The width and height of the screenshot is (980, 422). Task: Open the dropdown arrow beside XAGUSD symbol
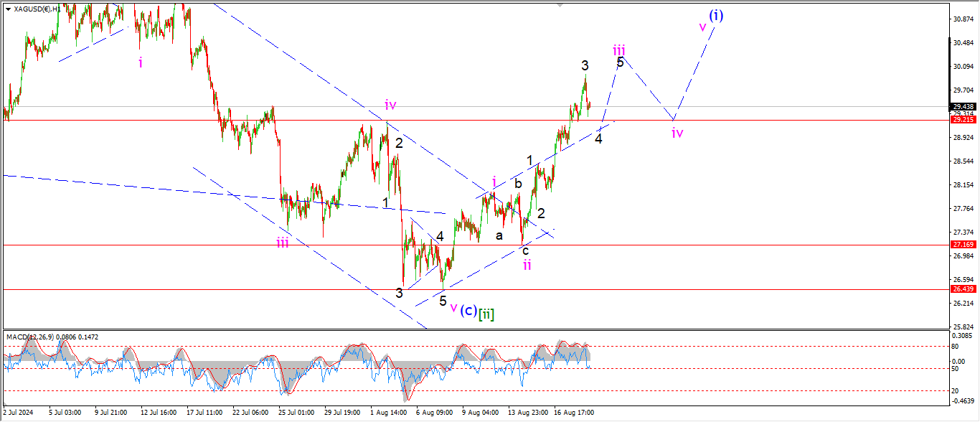pos(8,9)
